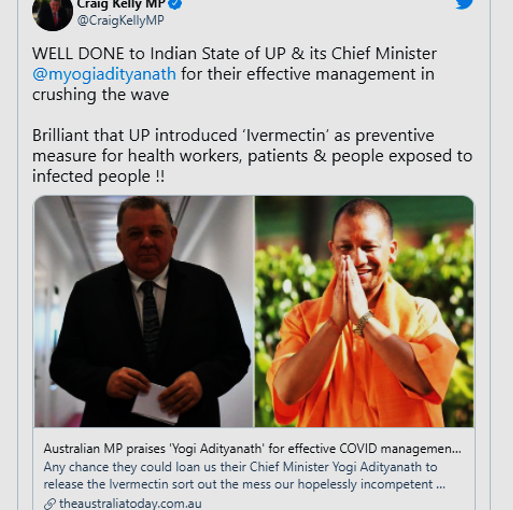Open article headline 'Australian MP praises Yogi Adityanath'
The image size is (513, 510).
(252, 449)
